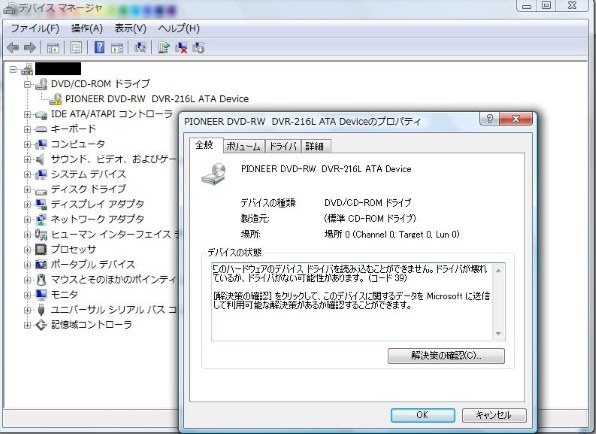Click the コンピュータ category icon

41,144
